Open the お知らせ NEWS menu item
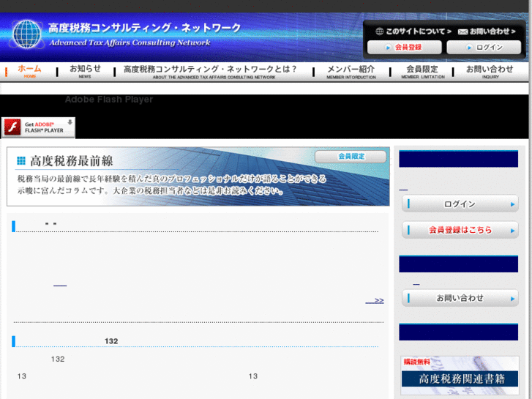This screenshot has height=399, width=532. tap(85, 71)
